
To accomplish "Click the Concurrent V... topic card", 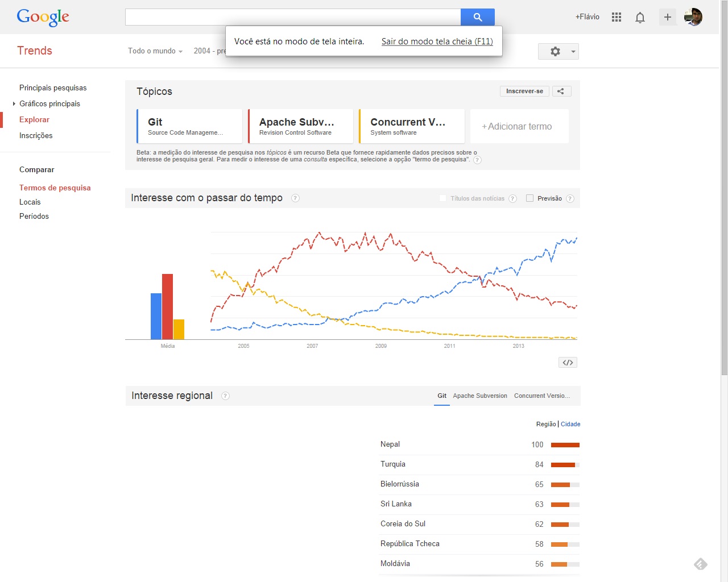I will tap(412, 126).
